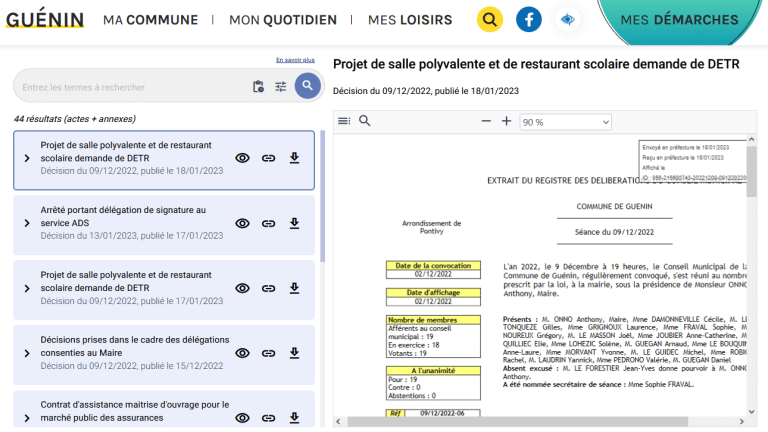Expand 'Arrêté portant délégation de signature' result
768x432 pixels.
pyautogui.click(x=27, y=223)
